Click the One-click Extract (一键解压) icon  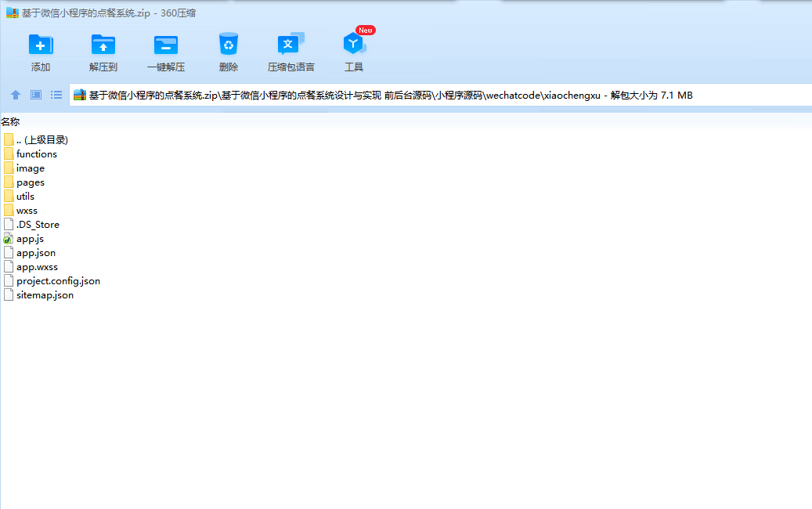click(166, 45)
